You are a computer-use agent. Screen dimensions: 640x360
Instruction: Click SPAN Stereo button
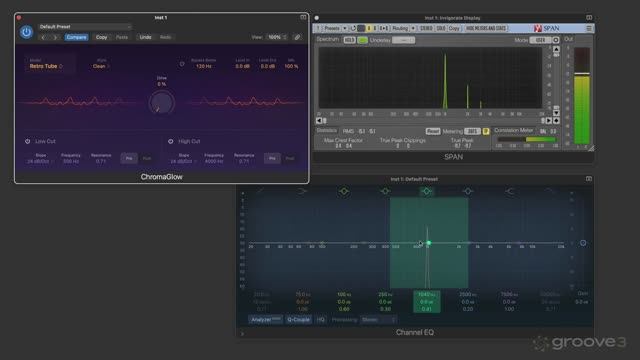pos(426,28)
